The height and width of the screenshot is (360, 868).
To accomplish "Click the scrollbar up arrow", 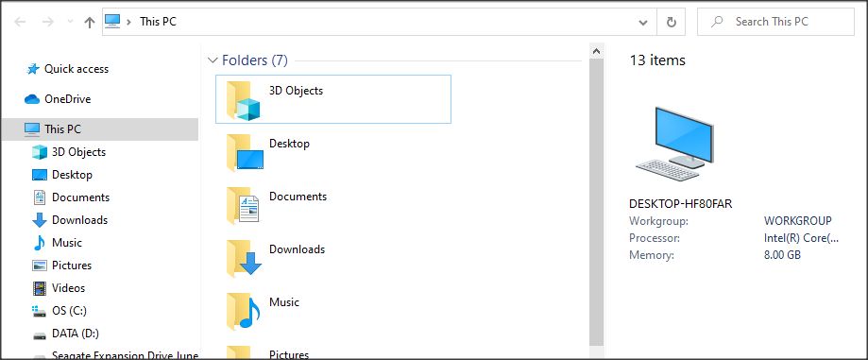I will 596,52.
